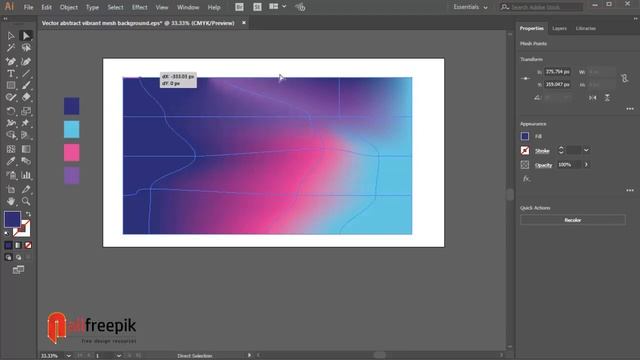640x360 pixels.
Task: Toggle constrain width and height proportions
Action: pyautogui.click(x=624, y=78)
